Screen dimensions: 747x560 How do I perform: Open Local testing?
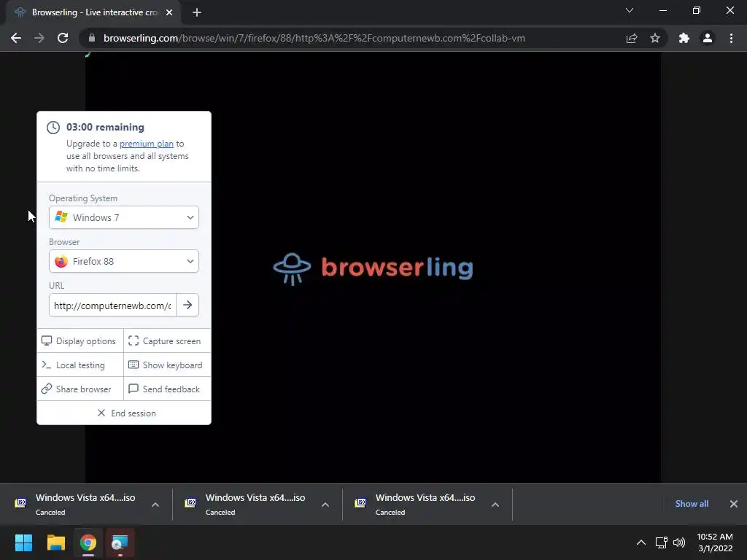pyautogui.click(x=80, y=365)
